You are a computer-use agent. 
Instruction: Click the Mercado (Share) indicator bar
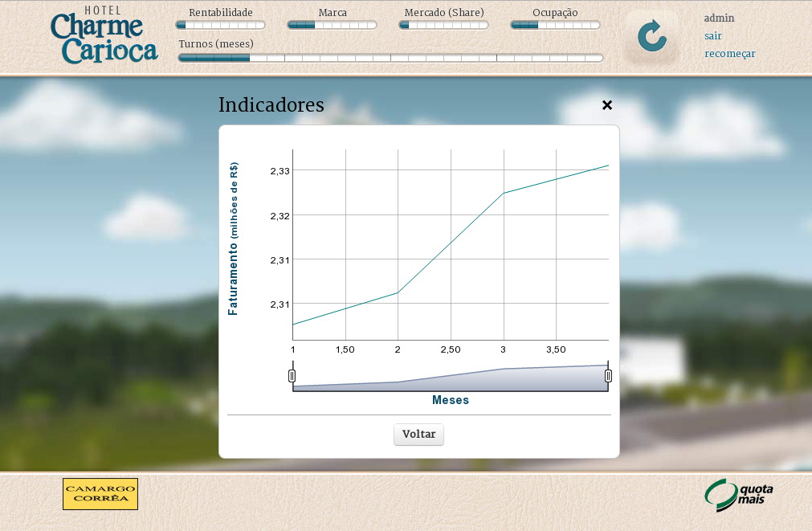(443, 25)
